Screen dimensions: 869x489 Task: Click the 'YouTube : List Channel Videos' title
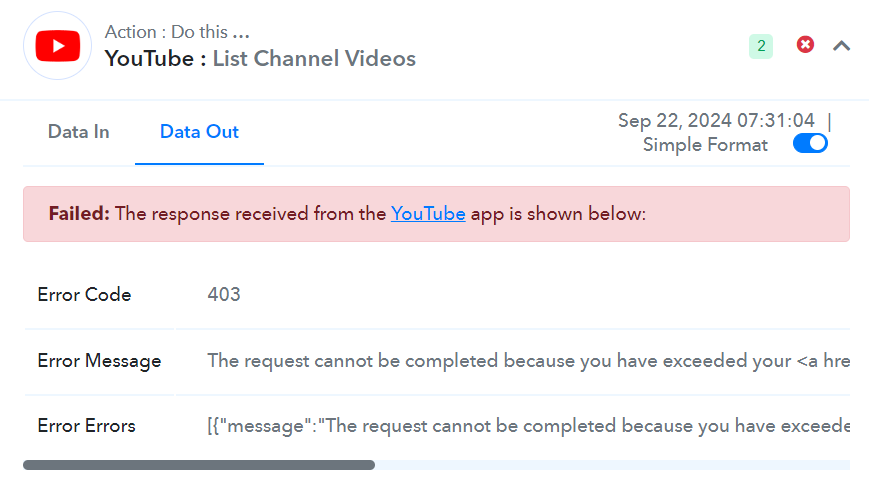(x=260, y=59)
